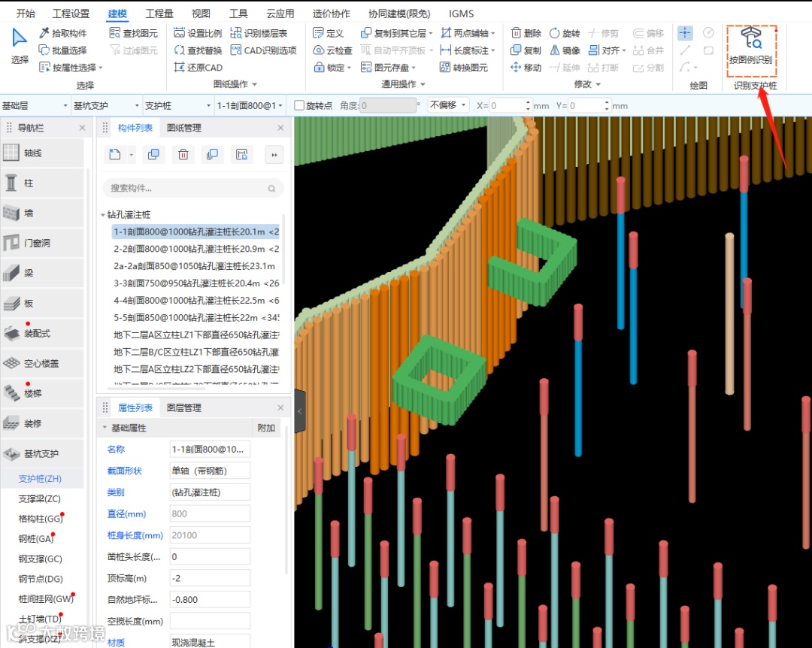The height and width of the screenshot is (648, 812).
Task: Click 附加 column header
Action: click(266, 428)
